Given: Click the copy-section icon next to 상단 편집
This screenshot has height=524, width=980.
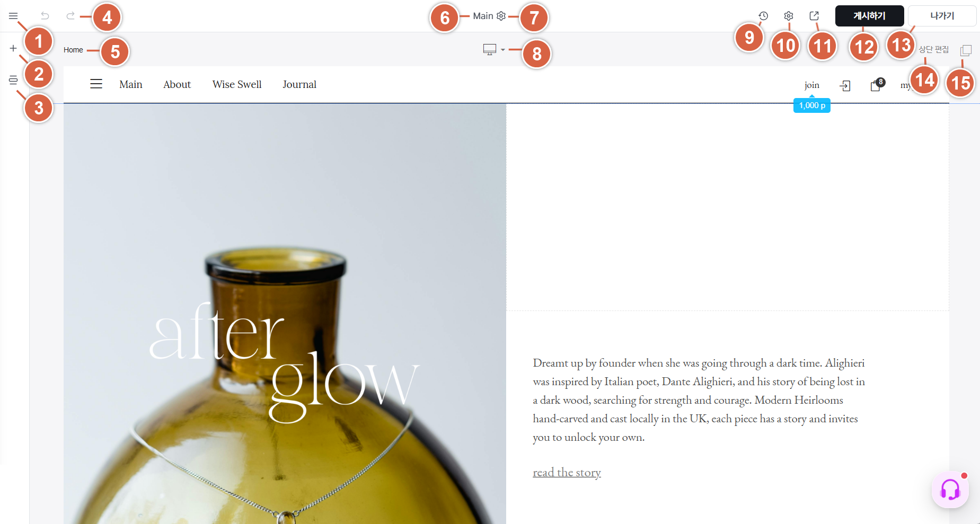Looking at the screenshot, I should pyautogui.click(x=966, y=50).
